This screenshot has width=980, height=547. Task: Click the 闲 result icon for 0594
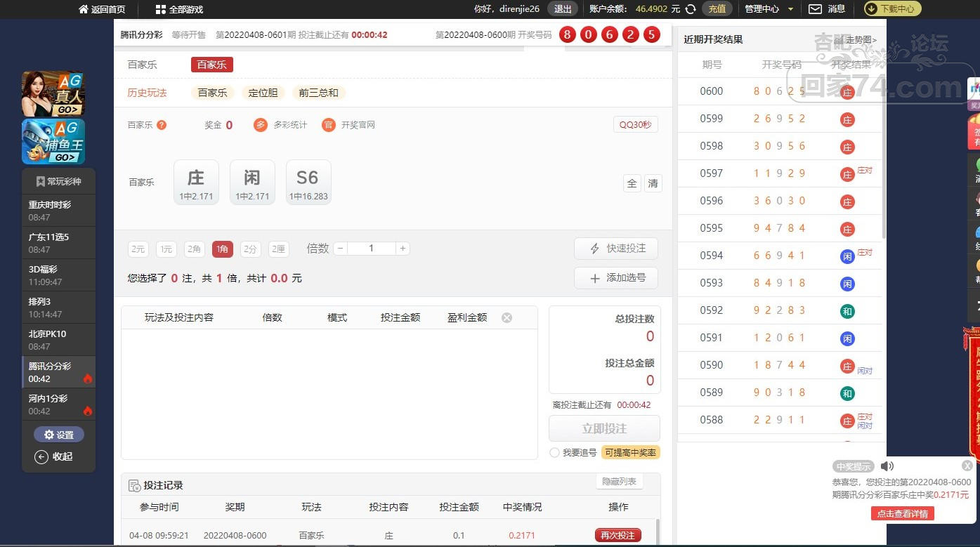tap(847, 256)
